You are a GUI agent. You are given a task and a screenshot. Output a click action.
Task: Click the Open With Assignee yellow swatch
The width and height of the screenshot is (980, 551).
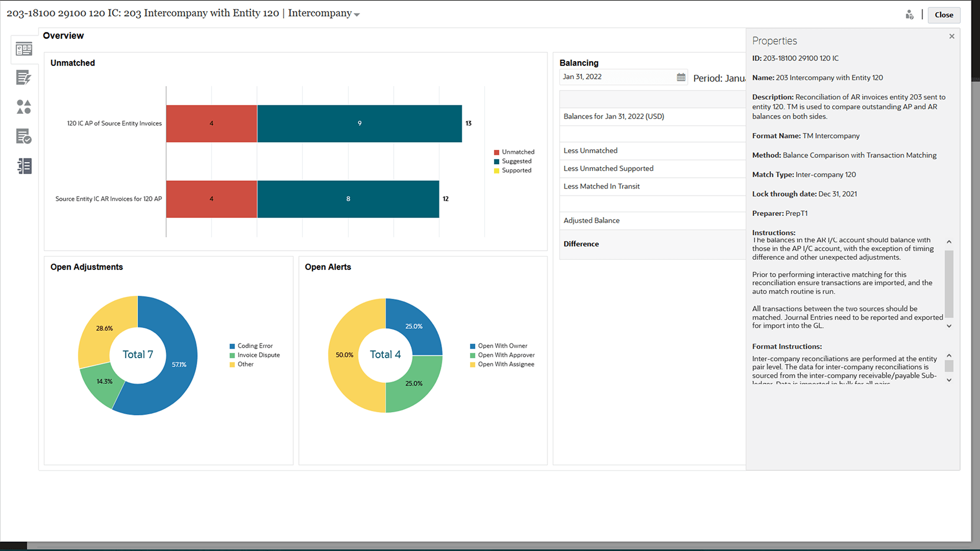[x=473, y=365]
